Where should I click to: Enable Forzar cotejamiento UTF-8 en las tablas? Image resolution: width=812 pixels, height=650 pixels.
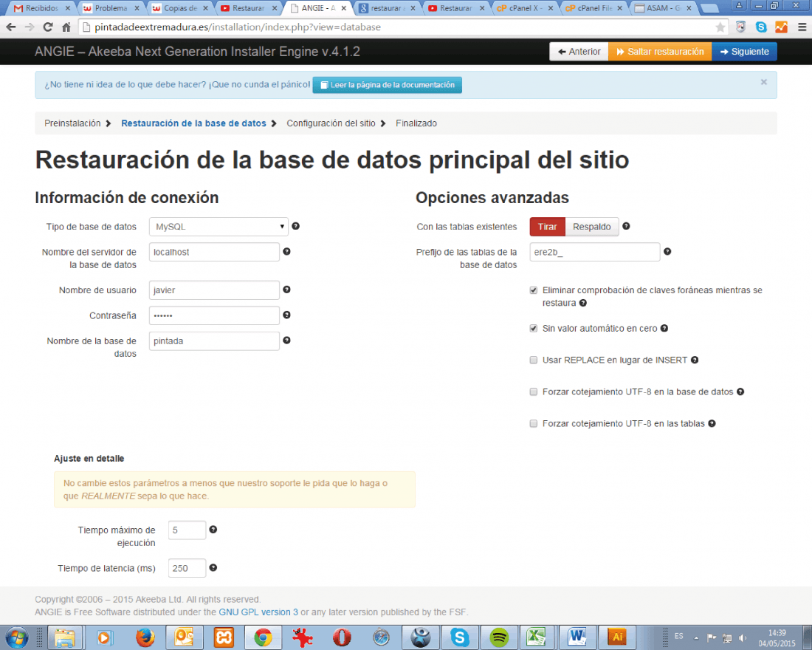(x=534, y=423)
